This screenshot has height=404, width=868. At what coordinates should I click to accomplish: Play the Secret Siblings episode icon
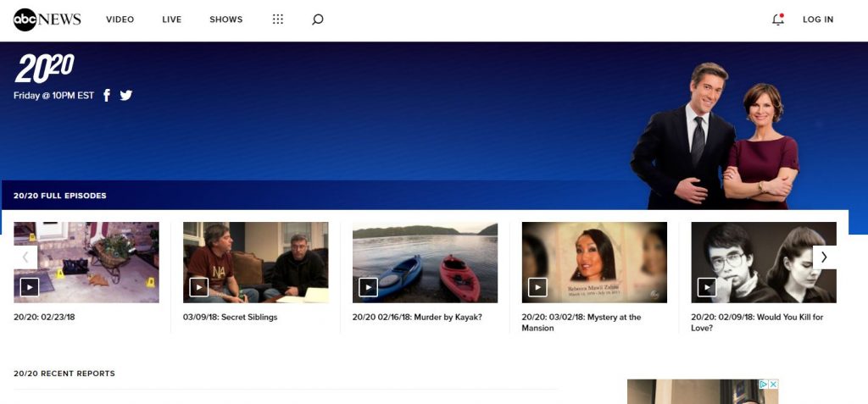click(198, 286)
